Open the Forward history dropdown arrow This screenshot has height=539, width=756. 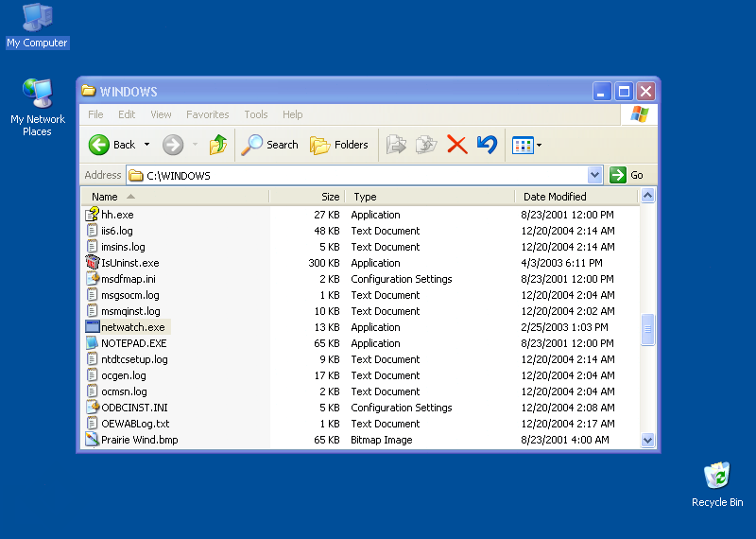point(195,145)
